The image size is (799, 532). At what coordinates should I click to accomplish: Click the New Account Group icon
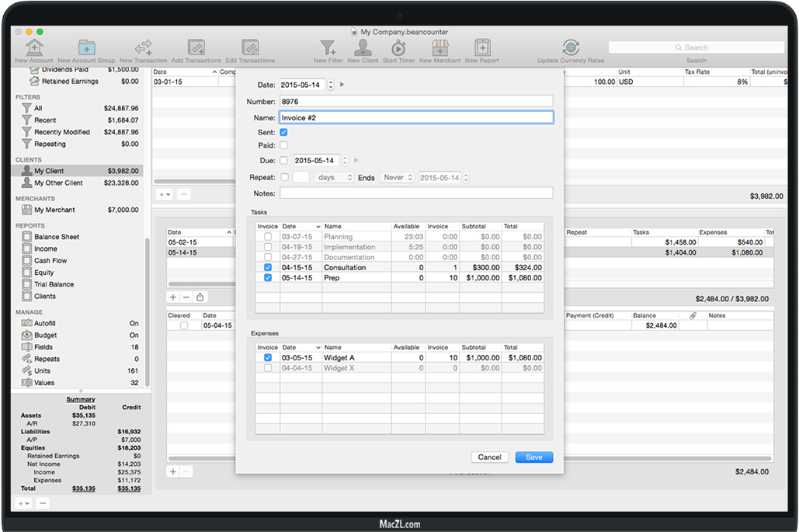[x=86, y=48]
